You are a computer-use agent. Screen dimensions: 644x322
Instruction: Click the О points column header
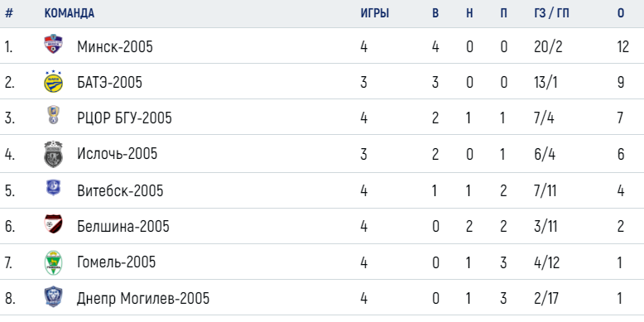coord(621,13)
